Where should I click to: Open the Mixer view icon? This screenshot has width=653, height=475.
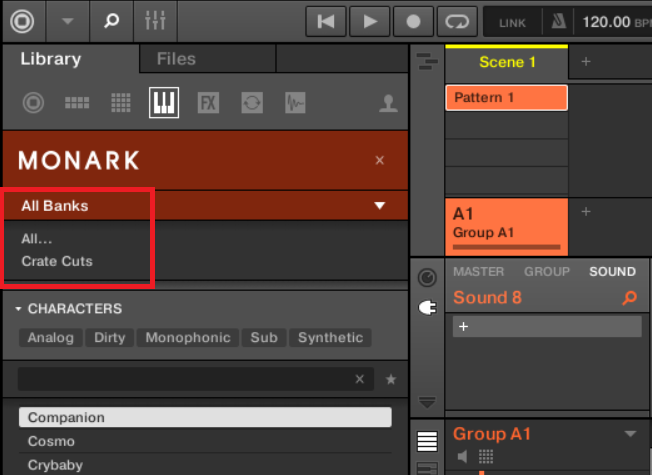click(x=155, y=21)
